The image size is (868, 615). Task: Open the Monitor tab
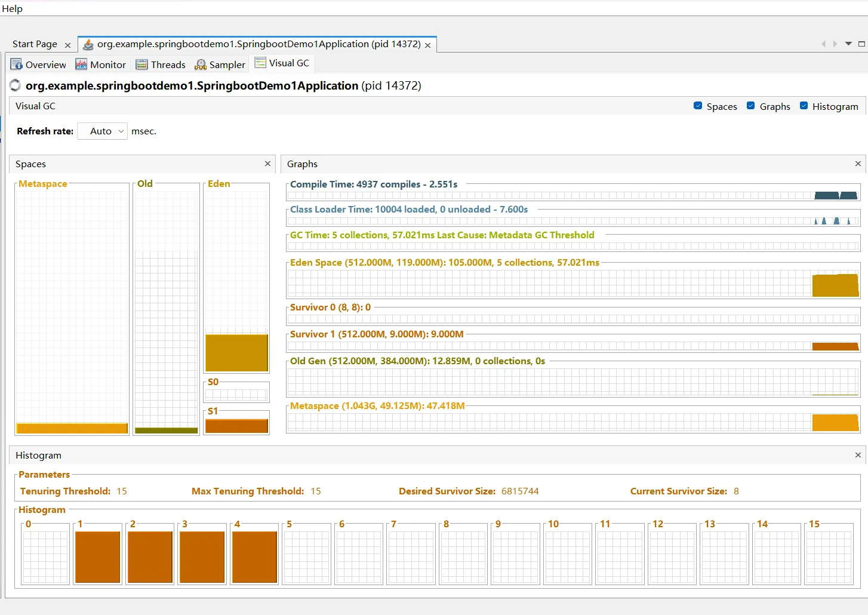(x=100, y=64)
